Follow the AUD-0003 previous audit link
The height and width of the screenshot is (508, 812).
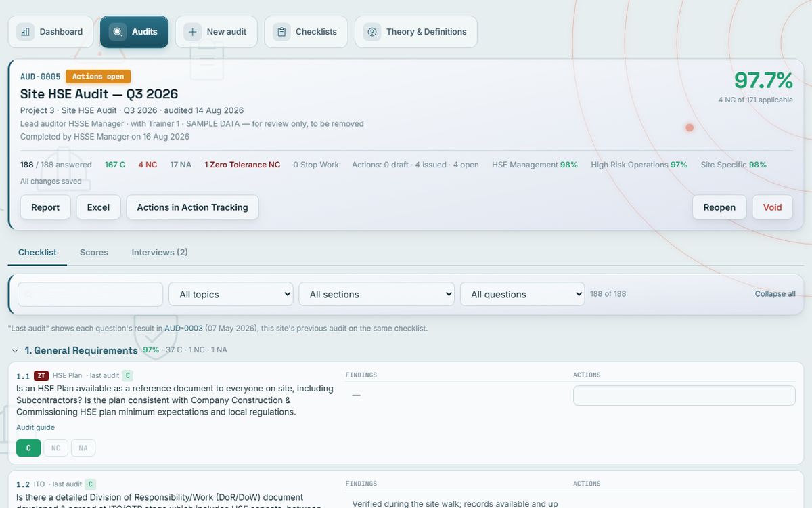tap(183, 328)
